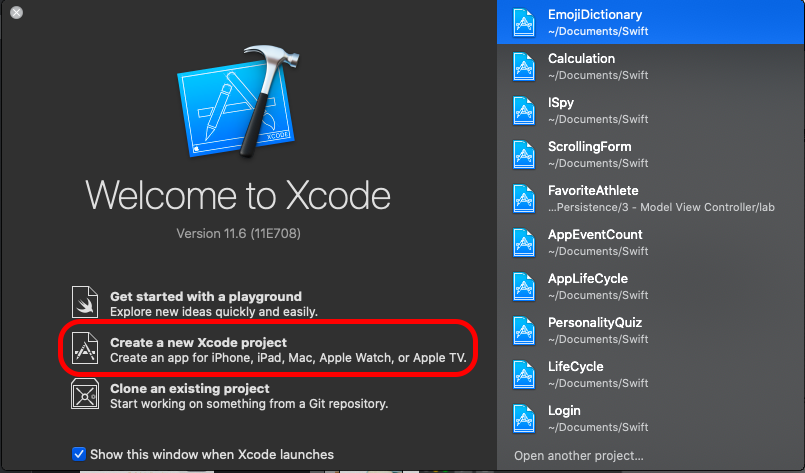This screenshot has width=805, height=473.
Task: Select LifeCycle in recent projects
Action: (651, 375)
